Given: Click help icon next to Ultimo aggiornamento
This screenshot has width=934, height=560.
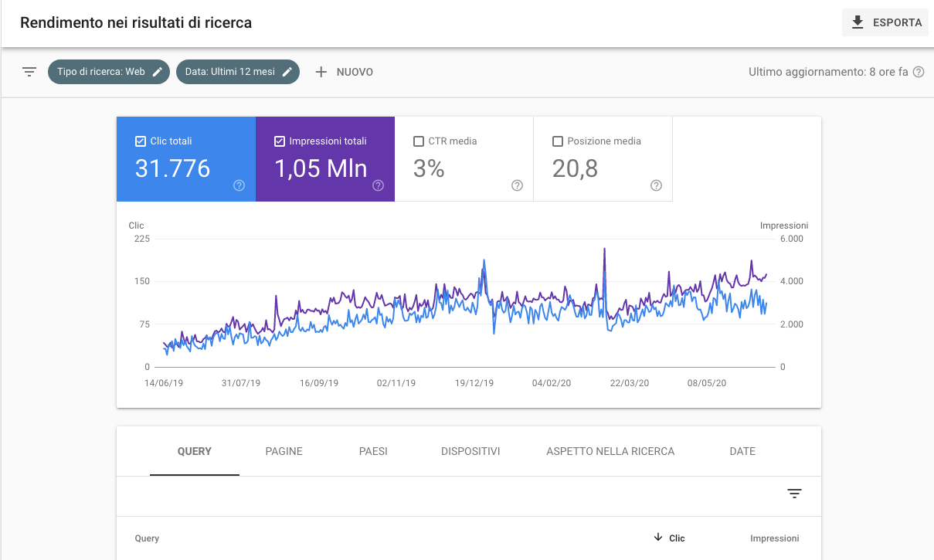Looking at the screenshot, I should [918, 70].
